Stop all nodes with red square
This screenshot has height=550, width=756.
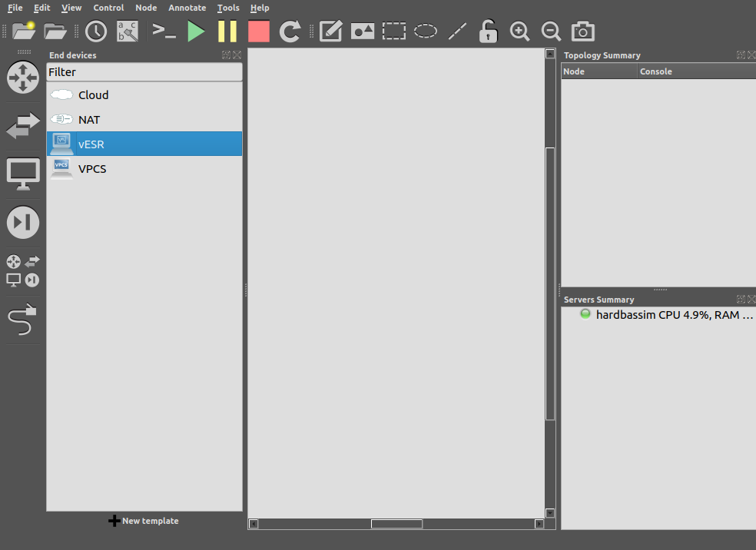pos(259,31)
